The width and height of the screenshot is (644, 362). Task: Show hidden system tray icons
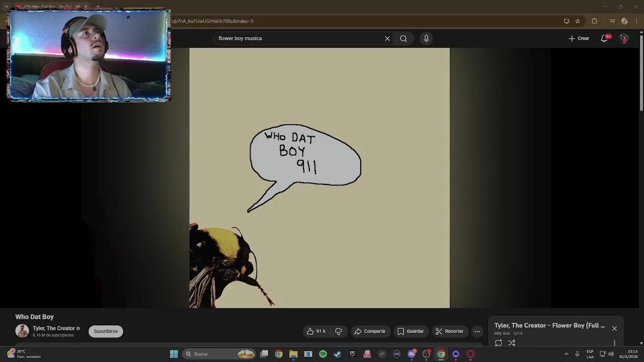point(567,354)
